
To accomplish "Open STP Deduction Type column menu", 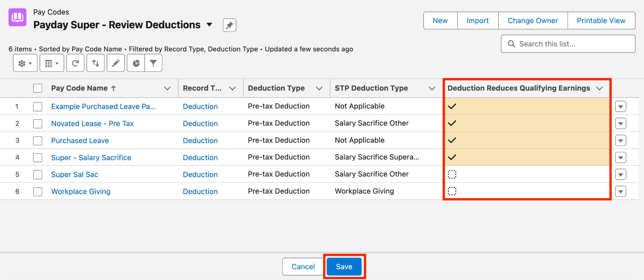I will 432,88.
